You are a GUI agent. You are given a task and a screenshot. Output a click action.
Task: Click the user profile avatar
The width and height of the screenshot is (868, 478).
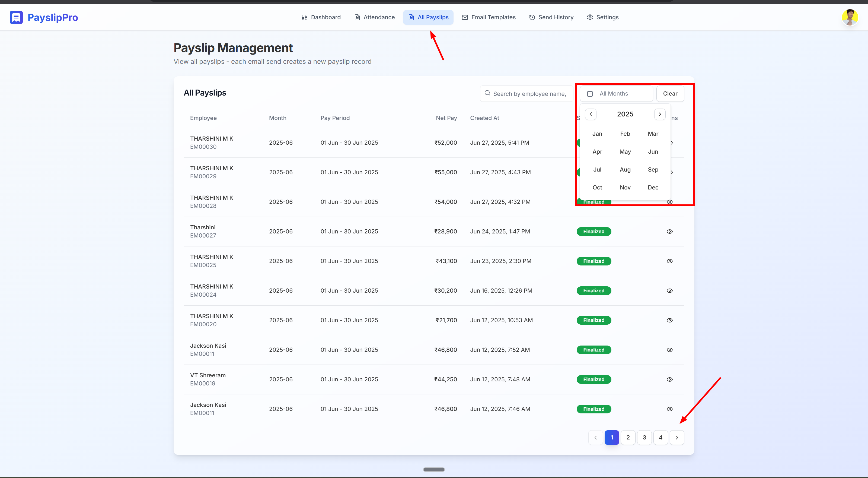pos(850,17)
